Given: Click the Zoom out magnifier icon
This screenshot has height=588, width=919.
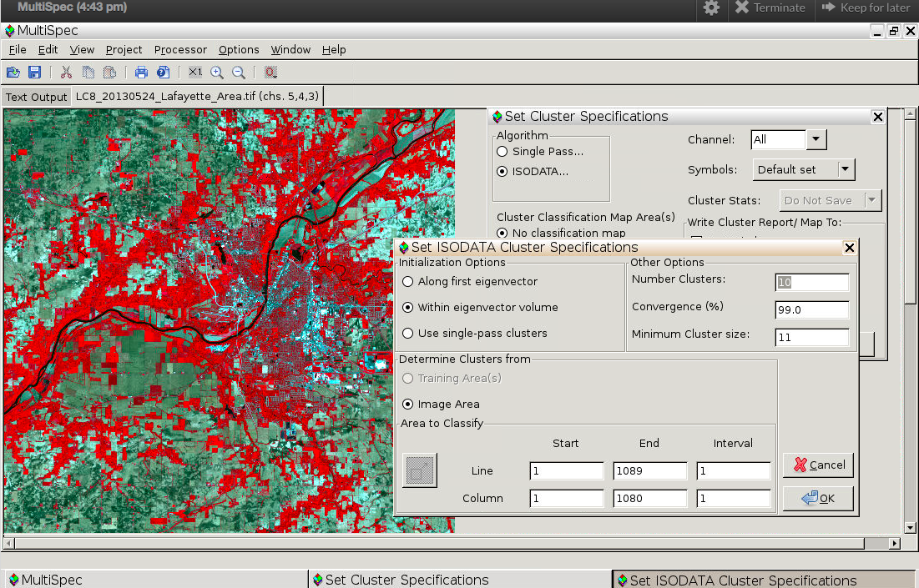Looking at the screenshot, I should point(239,73).
